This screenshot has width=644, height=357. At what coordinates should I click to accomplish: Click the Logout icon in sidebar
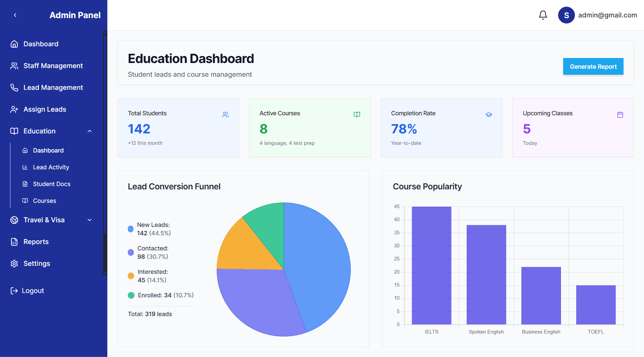[14, 291]
